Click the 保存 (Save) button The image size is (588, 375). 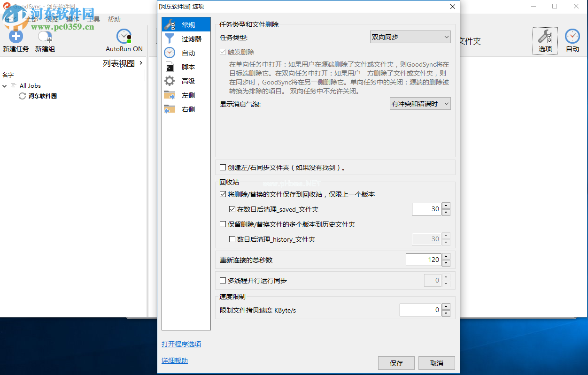(396, 363)
